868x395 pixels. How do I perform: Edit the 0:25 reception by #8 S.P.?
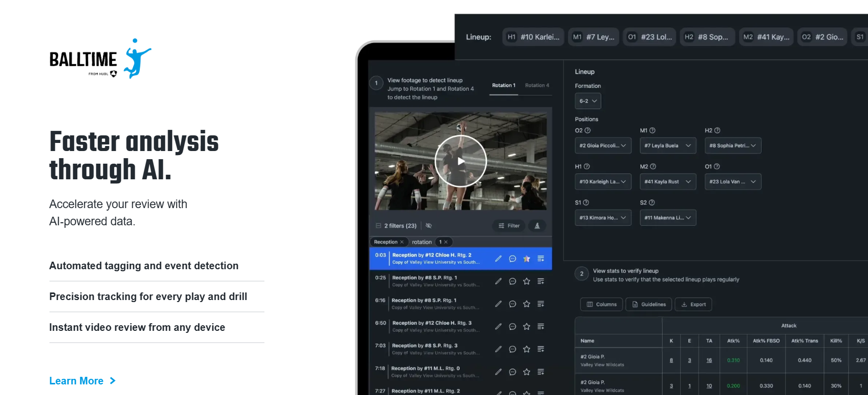(498, 281)
